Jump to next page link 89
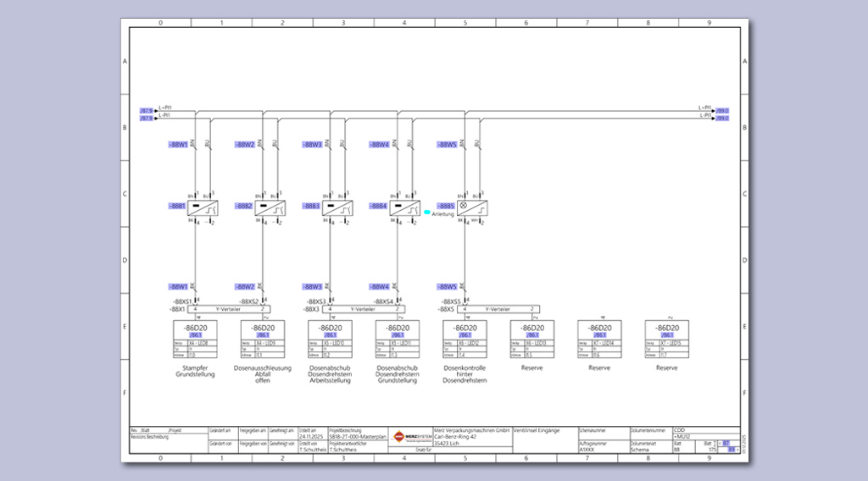868x481 pixels. click(x=732, y=450)
